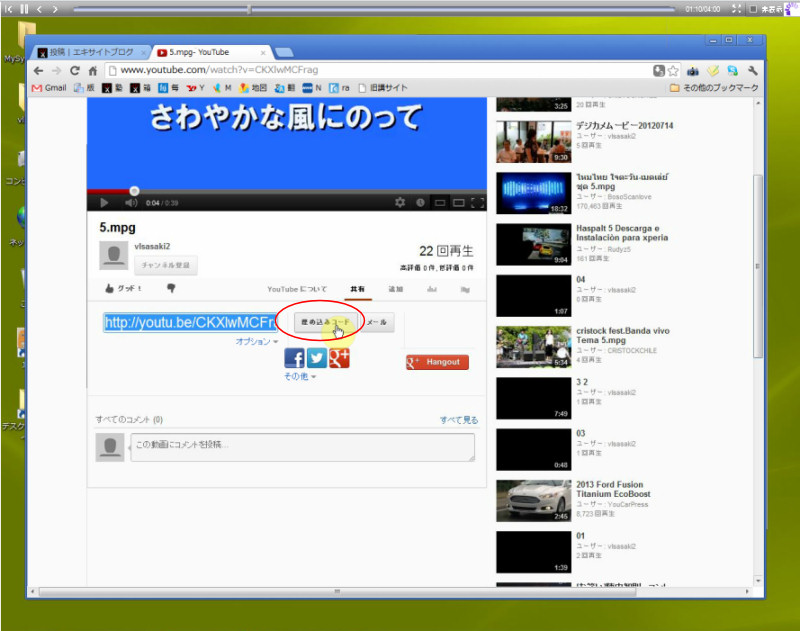Toggle the 未表示 checkbox
Image resolution: width=800 pixels, height=631 pixels.
[x=753, y=9]
